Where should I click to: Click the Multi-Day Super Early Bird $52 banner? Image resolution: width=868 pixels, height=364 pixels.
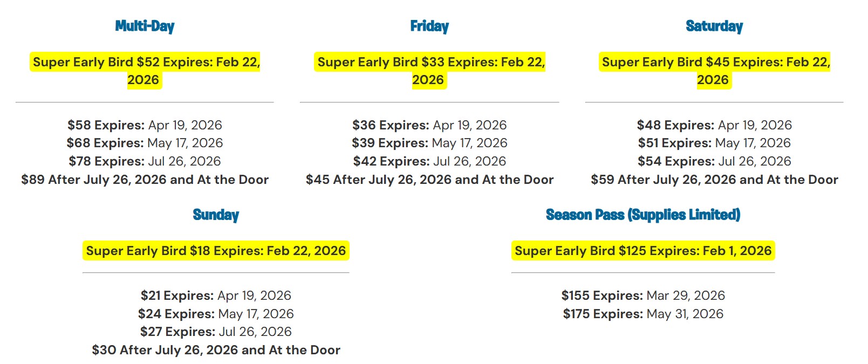[x=145, y=71]
